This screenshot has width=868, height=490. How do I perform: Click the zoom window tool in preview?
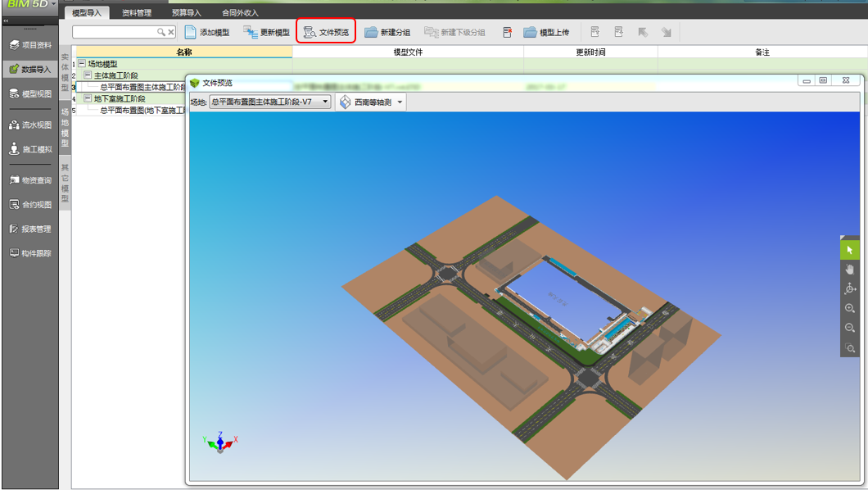pyautogui.click(x=850, y=347)
